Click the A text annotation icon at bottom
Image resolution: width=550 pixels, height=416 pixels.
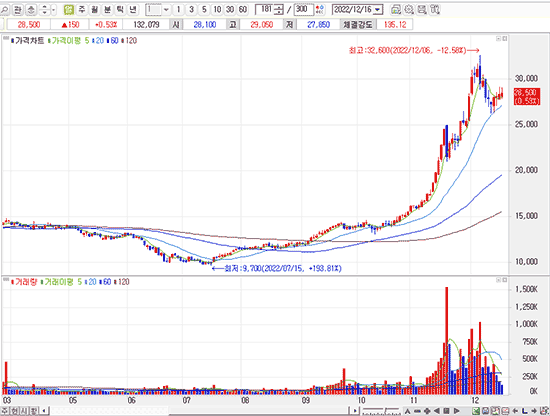point(407,411)
